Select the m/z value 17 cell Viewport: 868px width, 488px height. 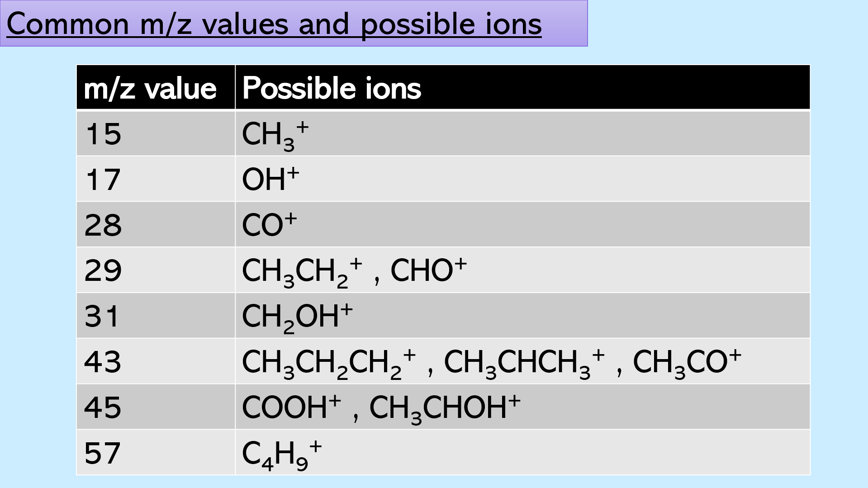[x=156, y=179]
